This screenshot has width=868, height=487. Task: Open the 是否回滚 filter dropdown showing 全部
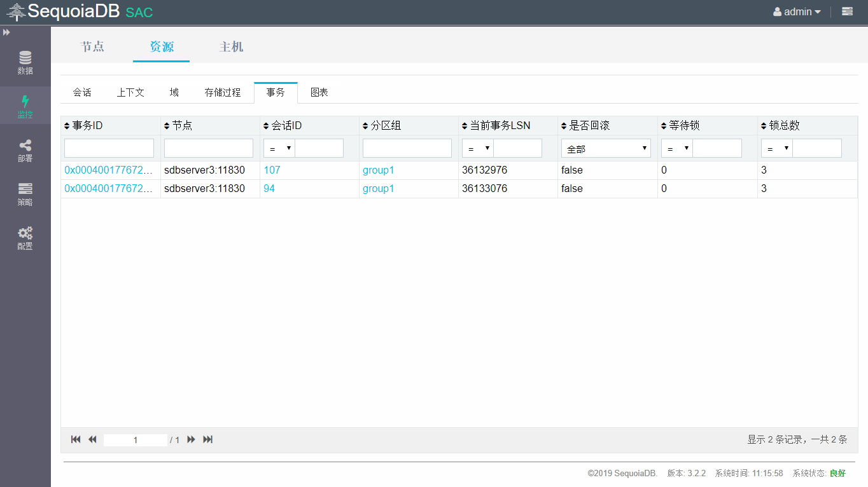[606, 149]
